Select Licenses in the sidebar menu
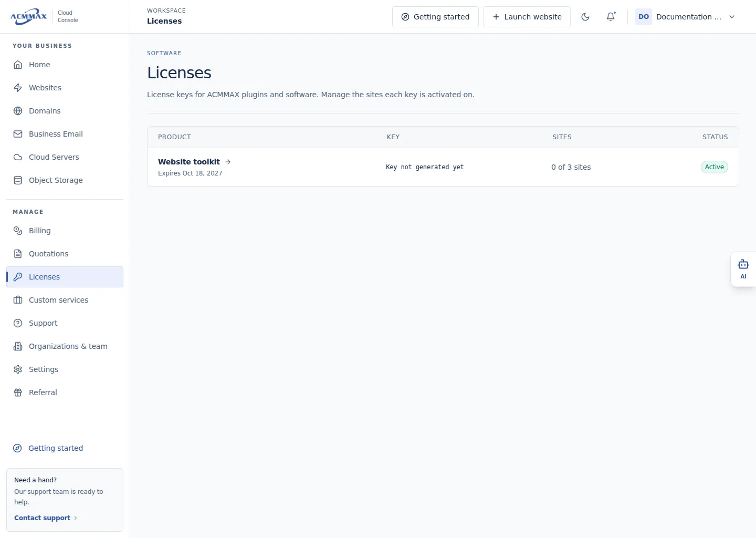The image size is (756, 538). [65, 277]
